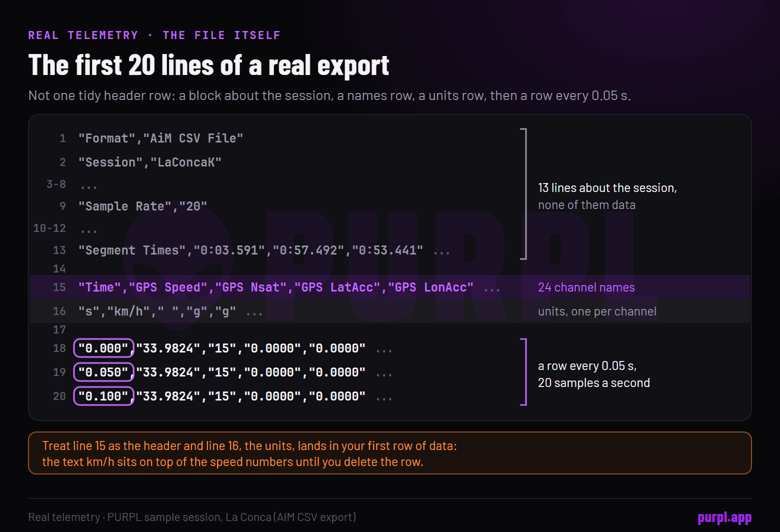This screenshot has height=532, width=780.
Task: Click line 2 '"Session","LaConcaK"'
Action: [149, 162]
